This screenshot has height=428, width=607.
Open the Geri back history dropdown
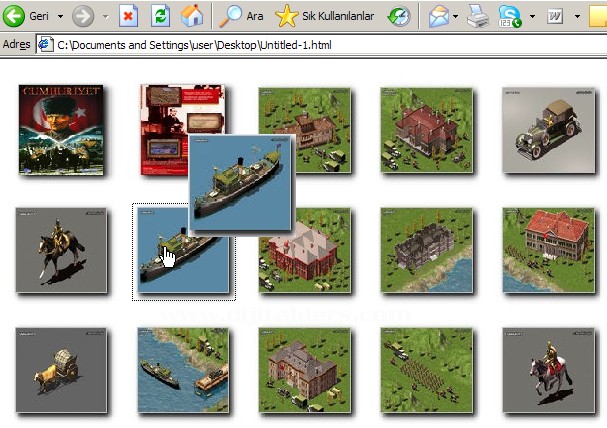tap(60, 17)
